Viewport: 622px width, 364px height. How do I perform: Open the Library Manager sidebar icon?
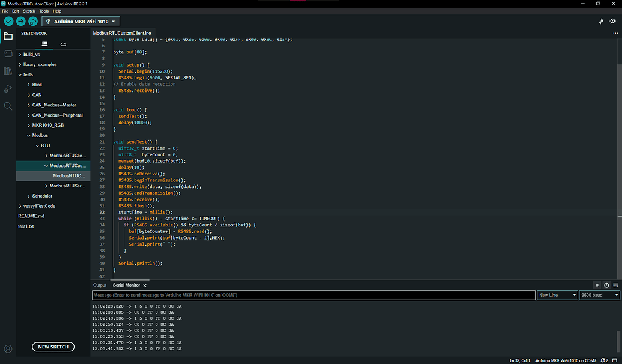coord(8,71)
